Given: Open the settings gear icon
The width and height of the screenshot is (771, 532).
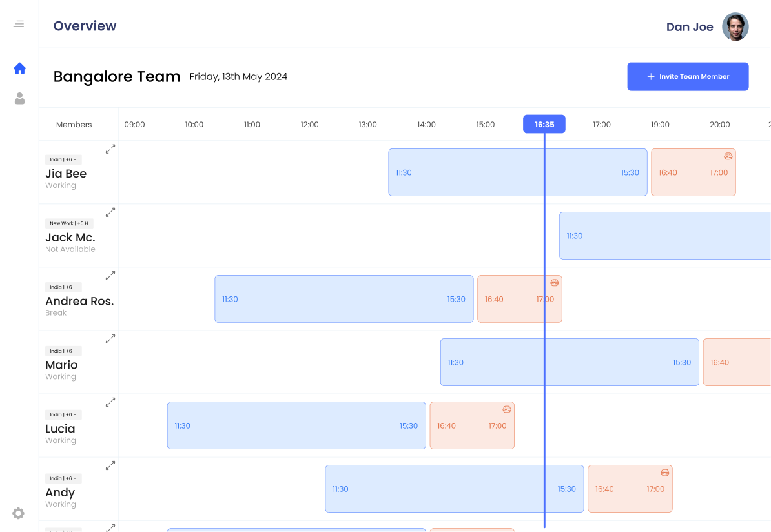Looking at the screenshot, I should coord(19,513).
